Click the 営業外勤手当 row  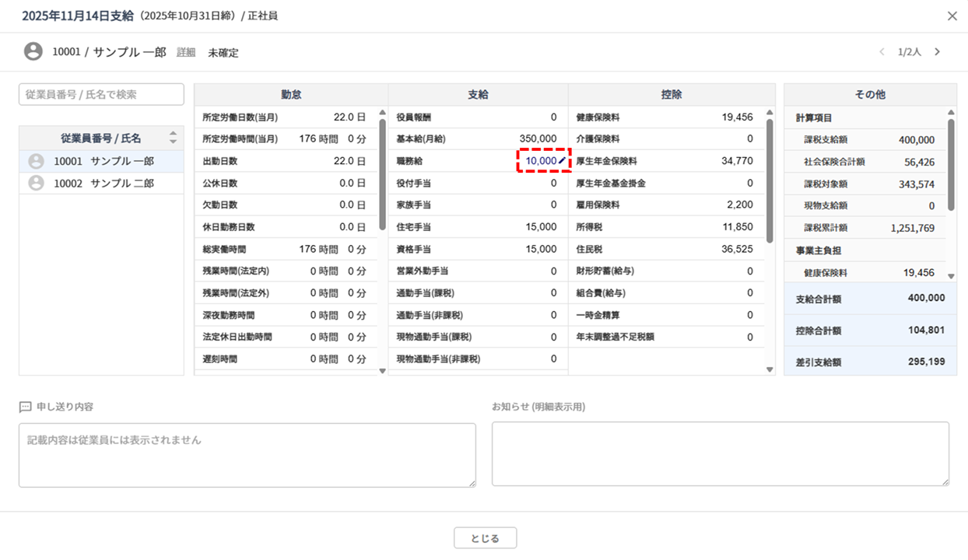(x=478, y=271)
